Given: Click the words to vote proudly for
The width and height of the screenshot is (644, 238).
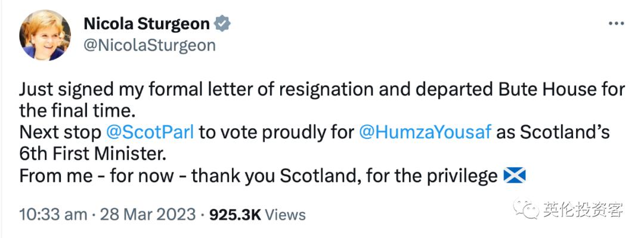Looking at the screenshot, I should 277,133.
